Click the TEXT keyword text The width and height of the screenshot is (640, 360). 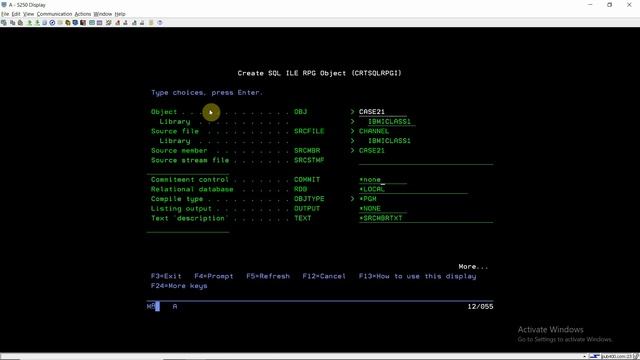(x=302, y=218)
